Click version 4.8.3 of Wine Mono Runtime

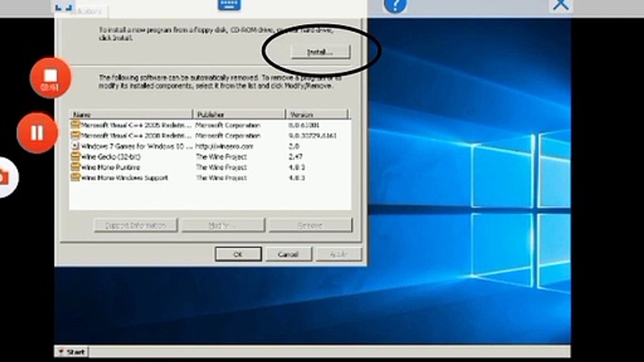tap(297, 167)
